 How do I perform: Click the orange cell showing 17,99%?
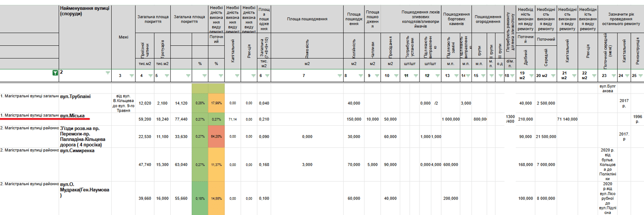[216, 103]
